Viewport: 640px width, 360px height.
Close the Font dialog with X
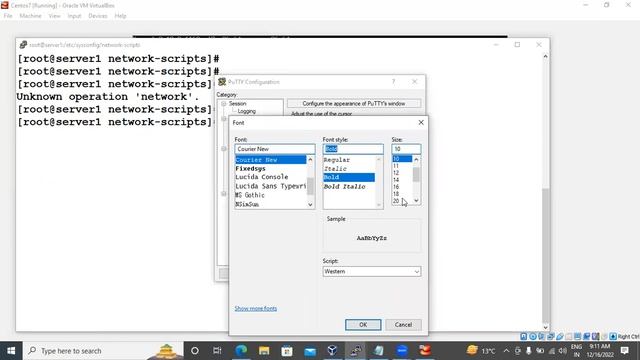point(421,122)
